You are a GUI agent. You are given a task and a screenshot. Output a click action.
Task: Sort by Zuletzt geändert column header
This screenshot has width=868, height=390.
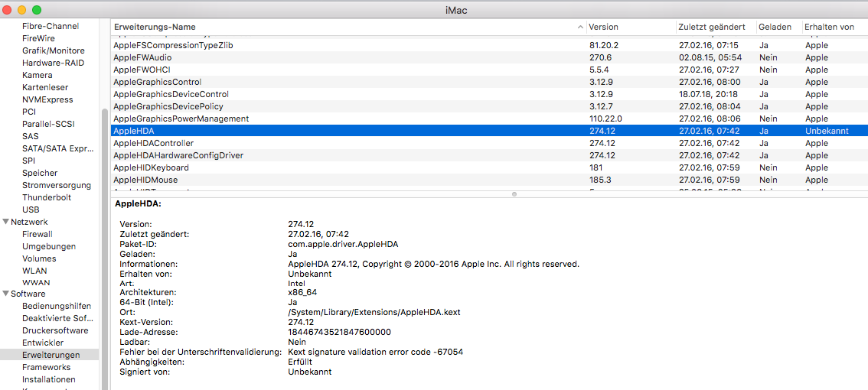click(x=712, y=27)
